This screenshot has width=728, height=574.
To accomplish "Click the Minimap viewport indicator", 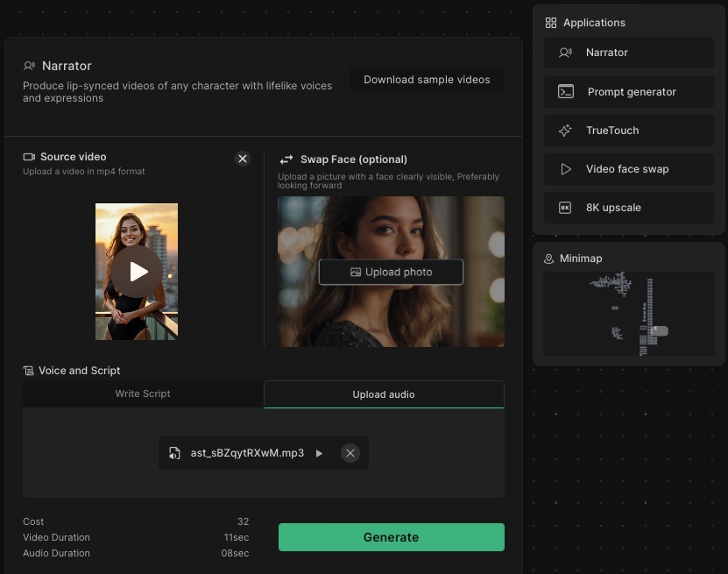I will 660,331.
